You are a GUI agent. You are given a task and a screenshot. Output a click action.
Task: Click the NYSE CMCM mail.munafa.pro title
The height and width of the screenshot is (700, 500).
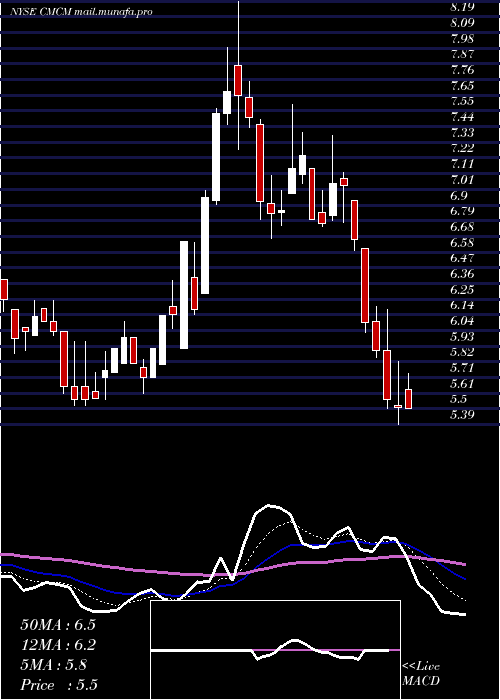[x=82, y=12]
